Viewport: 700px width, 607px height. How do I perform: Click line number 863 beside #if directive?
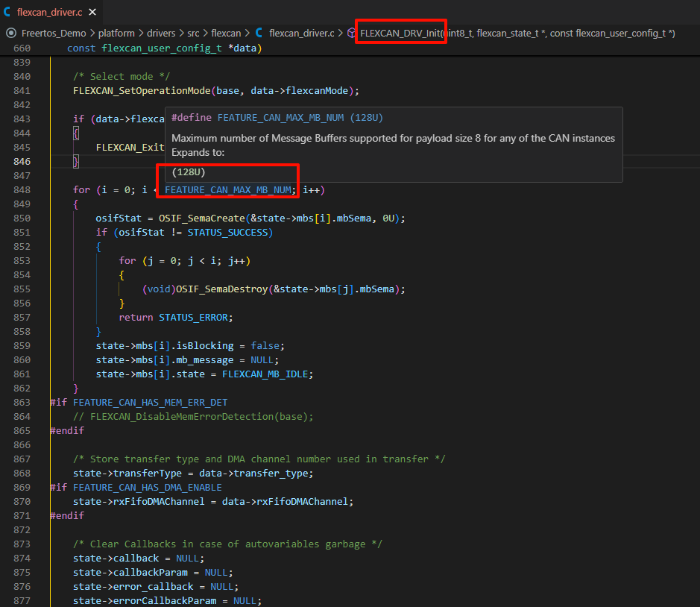22,403
